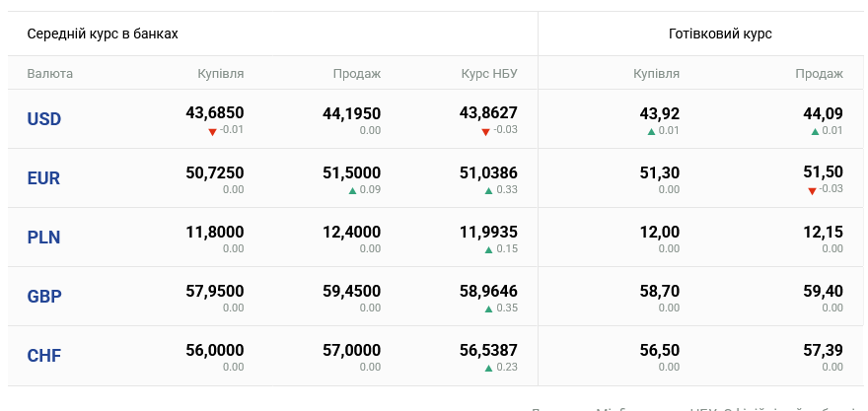Image resolution: width=868 pixels, height=411 pixels.
Task: Click the green up arrow under PLN NBU rate 11,9935
Action: click(x=488, y=249)
